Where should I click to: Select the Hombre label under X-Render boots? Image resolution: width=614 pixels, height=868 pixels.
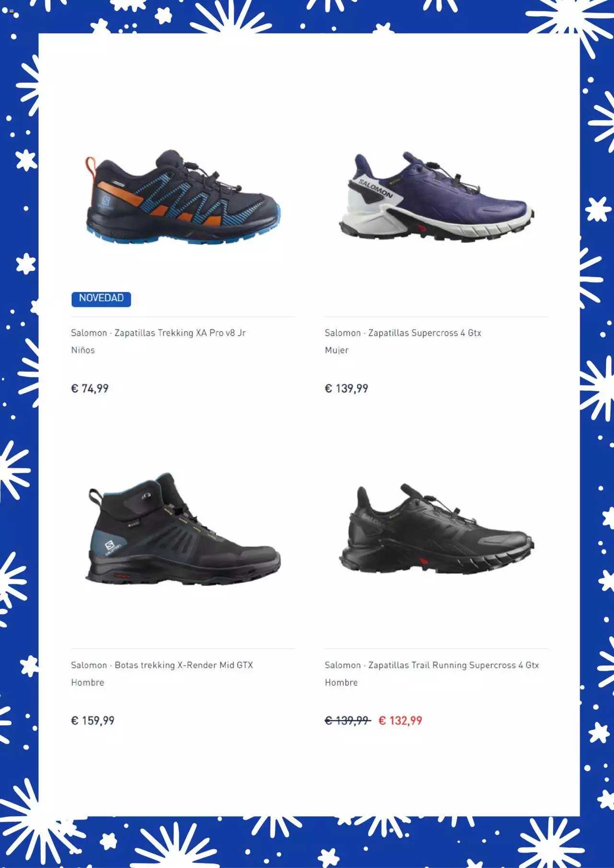pos(87,682)
